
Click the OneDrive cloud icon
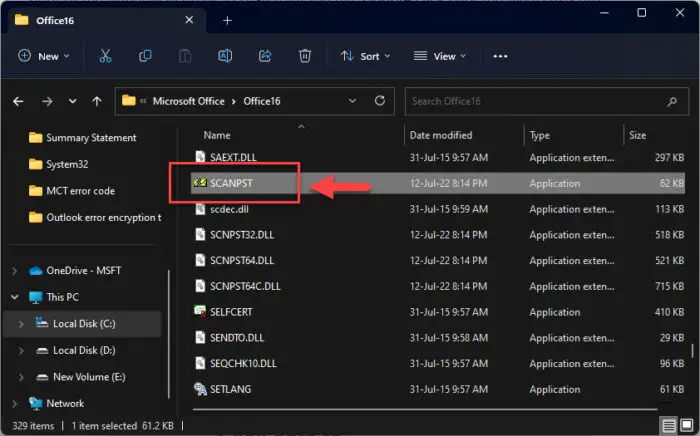point(36,271)
